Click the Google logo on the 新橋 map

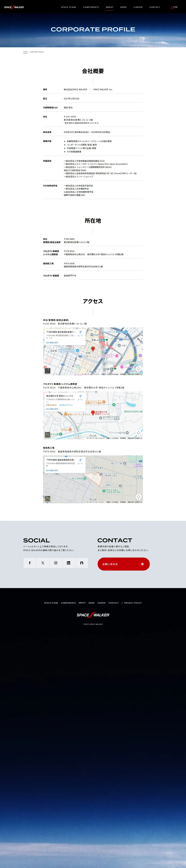[x=93, y=372]
